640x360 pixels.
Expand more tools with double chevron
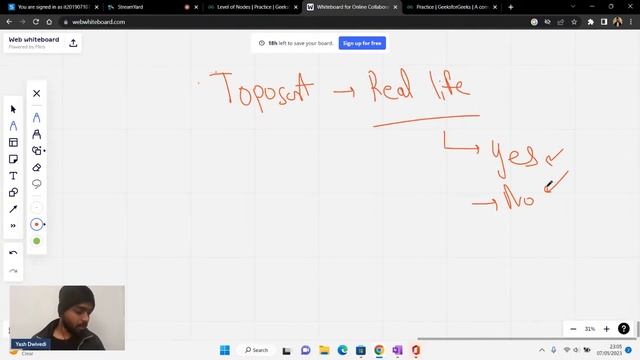[x=13, y=226]
